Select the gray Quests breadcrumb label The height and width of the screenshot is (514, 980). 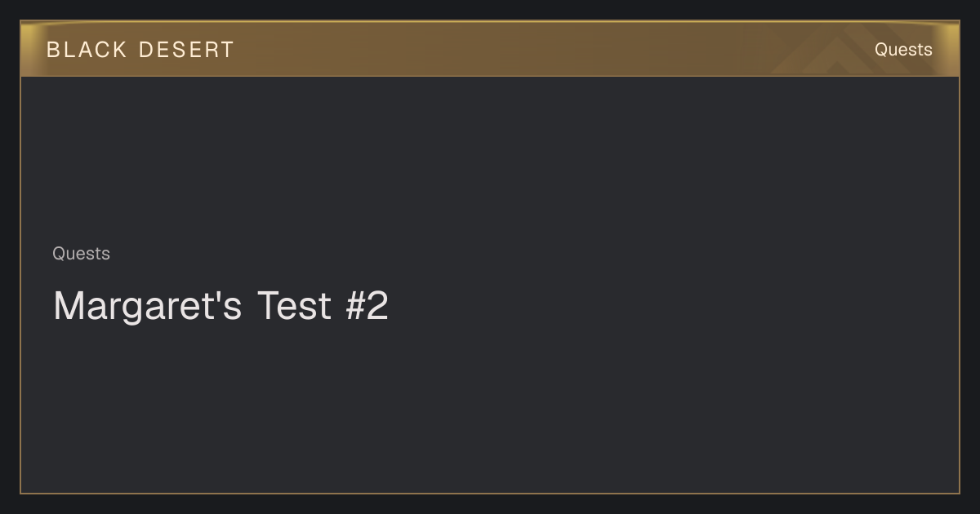[x=81, y=254]
